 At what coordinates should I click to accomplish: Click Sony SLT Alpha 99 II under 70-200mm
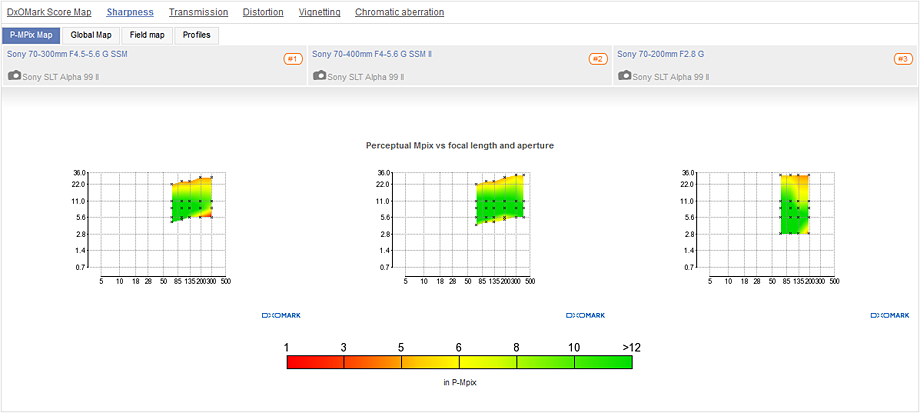(671, 77)
